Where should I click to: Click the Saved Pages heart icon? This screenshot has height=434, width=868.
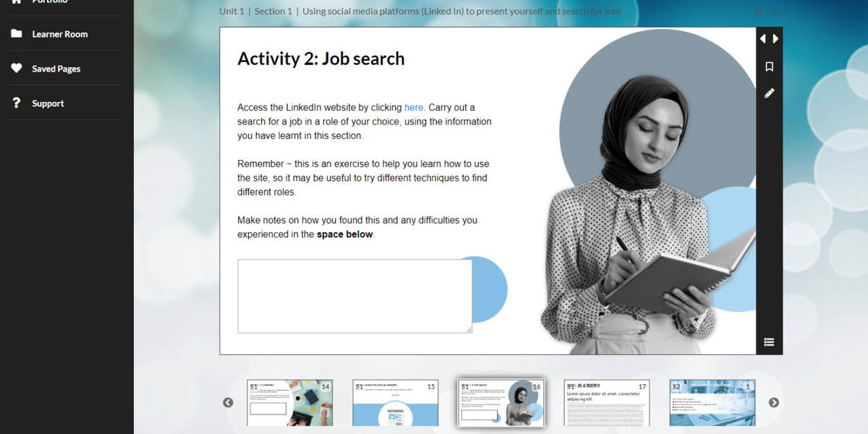17,68
